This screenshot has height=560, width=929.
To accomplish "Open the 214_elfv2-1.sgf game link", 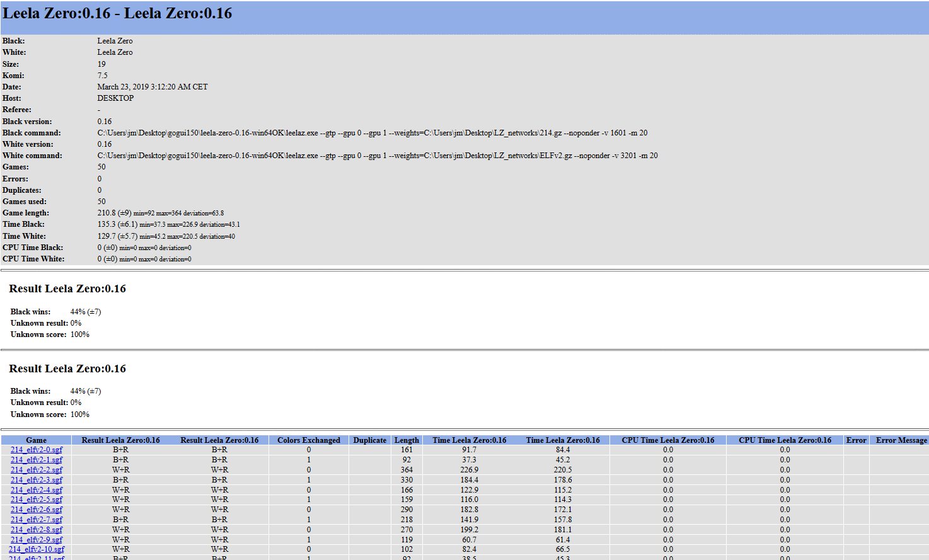I will [37, 460].
